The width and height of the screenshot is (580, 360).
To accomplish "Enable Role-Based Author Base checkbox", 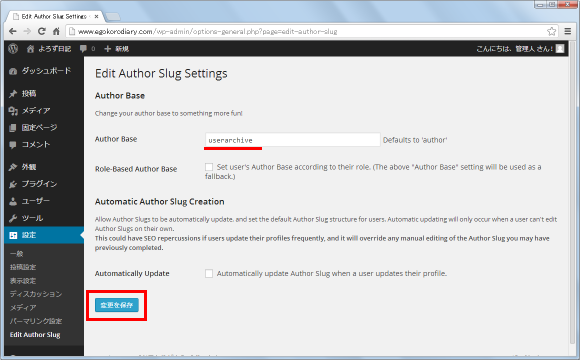I will [x=209, y=167].
